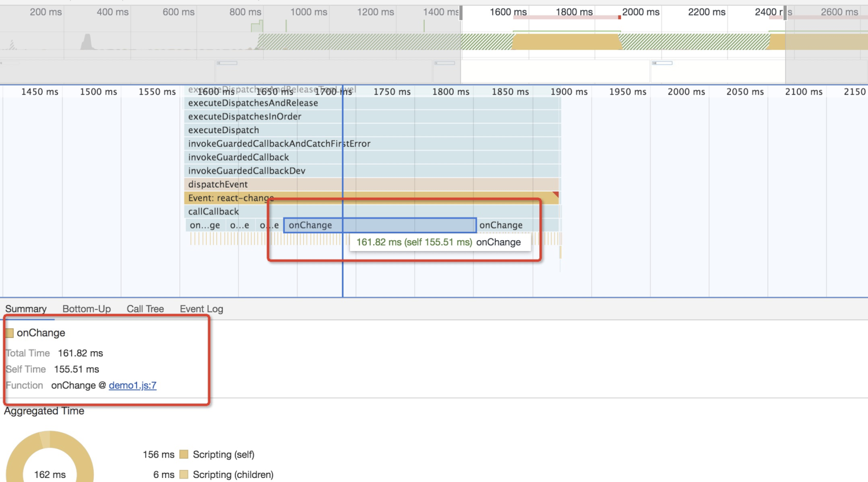Click the Self Time 155.51 ms value
Viewport: 868px width, 482px height.
tap(76, 369)
